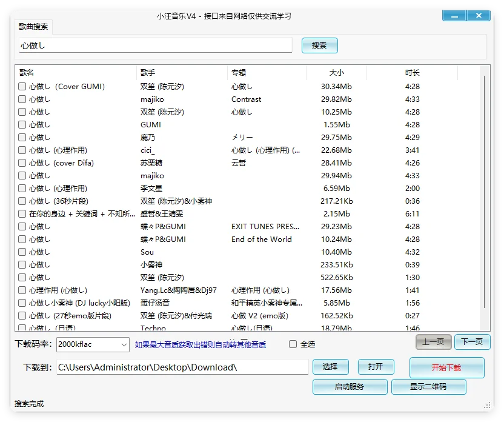Viewport: 504px width, 422px height.
Task: Click the 上一页 previous page button
Action: coord(433,341)
